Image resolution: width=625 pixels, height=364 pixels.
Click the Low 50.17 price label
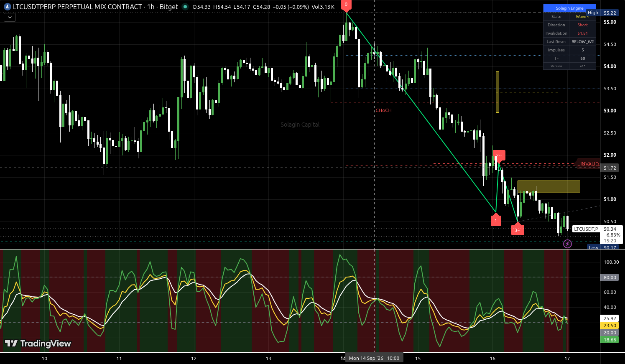pos(602,247)
